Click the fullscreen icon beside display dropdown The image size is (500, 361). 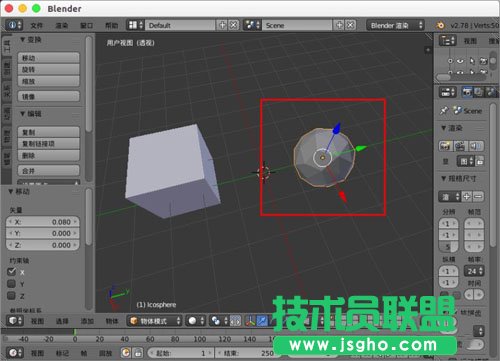(x=480, y=161)
